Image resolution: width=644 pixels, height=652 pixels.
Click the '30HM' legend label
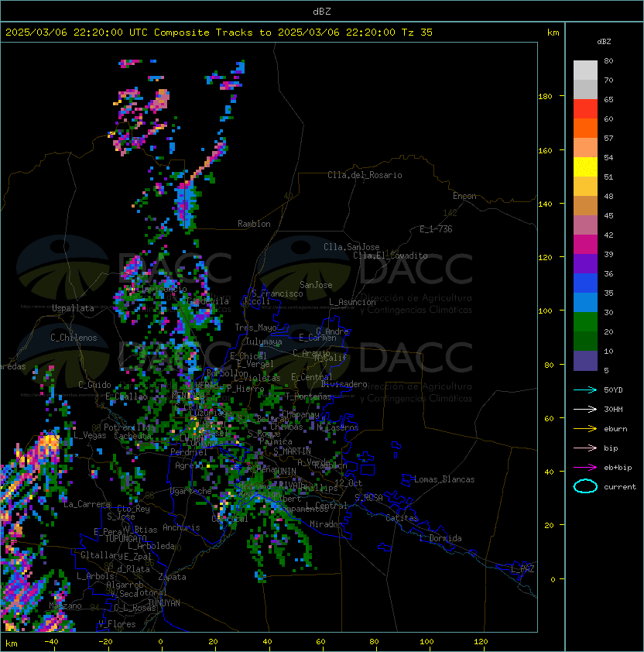[x=613, y=409]
